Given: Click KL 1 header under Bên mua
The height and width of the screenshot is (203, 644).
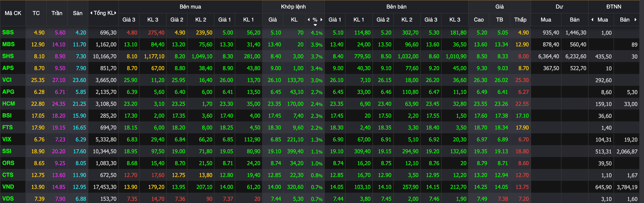Looking at the screenshot, I should [x=249, y=19].
